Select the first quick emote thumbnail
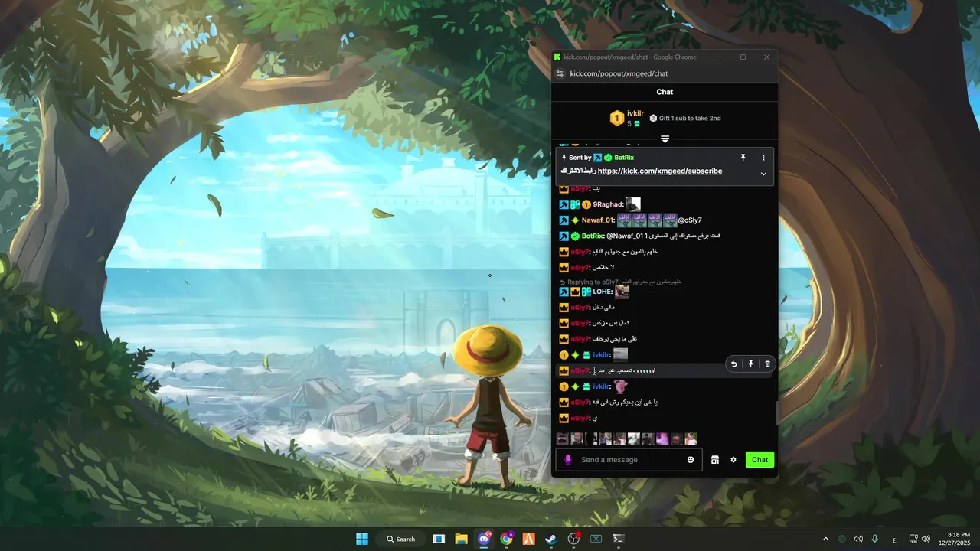Viewport: 980px width, 551px height. coord(562,439)
